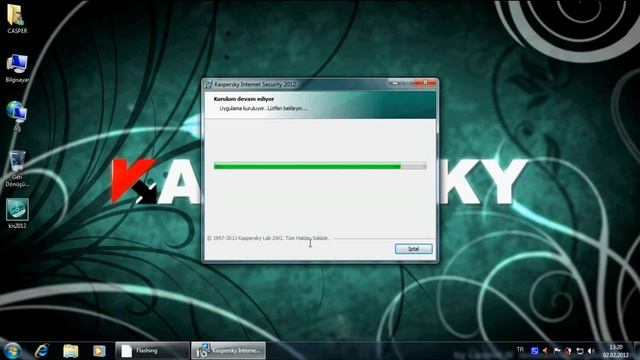640x360 pixels.
Task: Click the Kaspersky Internet taskbar button
Action: (229, 351)
